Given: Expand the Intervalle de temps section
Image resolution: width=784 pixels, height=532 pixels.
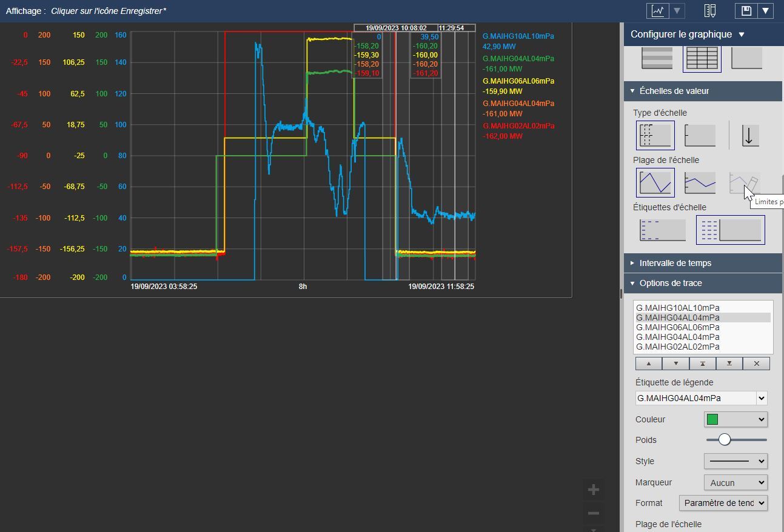Looking at the screenshot, I should (x=675, y=263).
